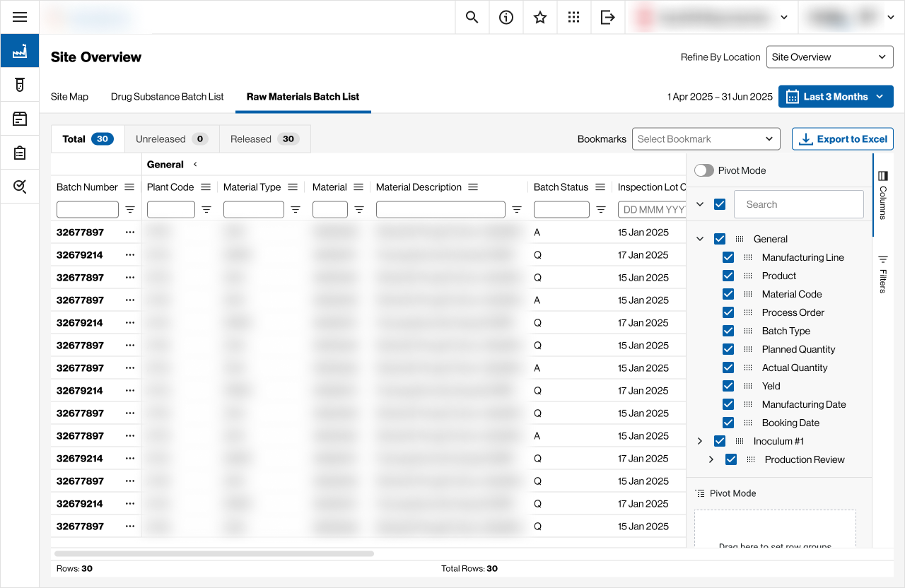Expand the Inoculum #1 group

(x=700, y=441)
